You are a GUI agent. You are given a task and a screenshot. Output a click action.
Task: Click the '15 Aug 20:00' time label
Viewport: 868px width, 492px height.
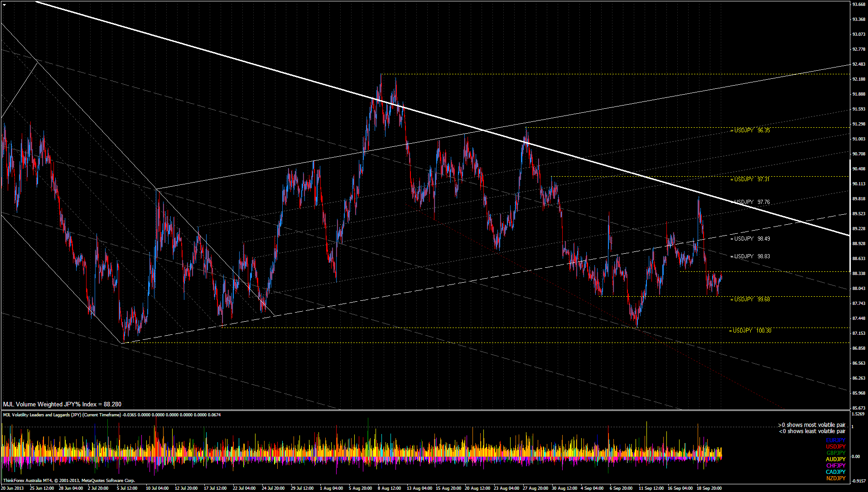pyautogui.click(x=448, y=488)
